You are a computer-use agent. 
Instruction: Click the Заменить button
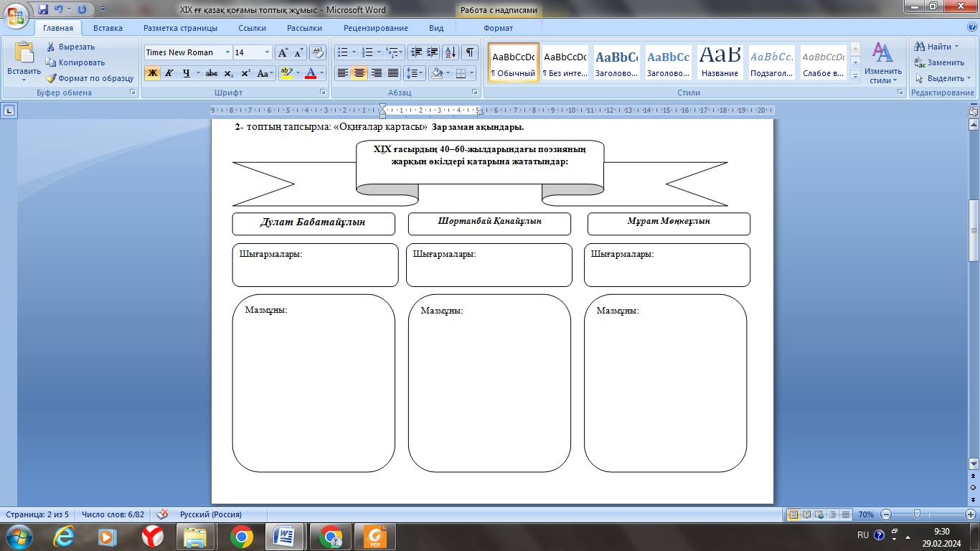[938, 62]
